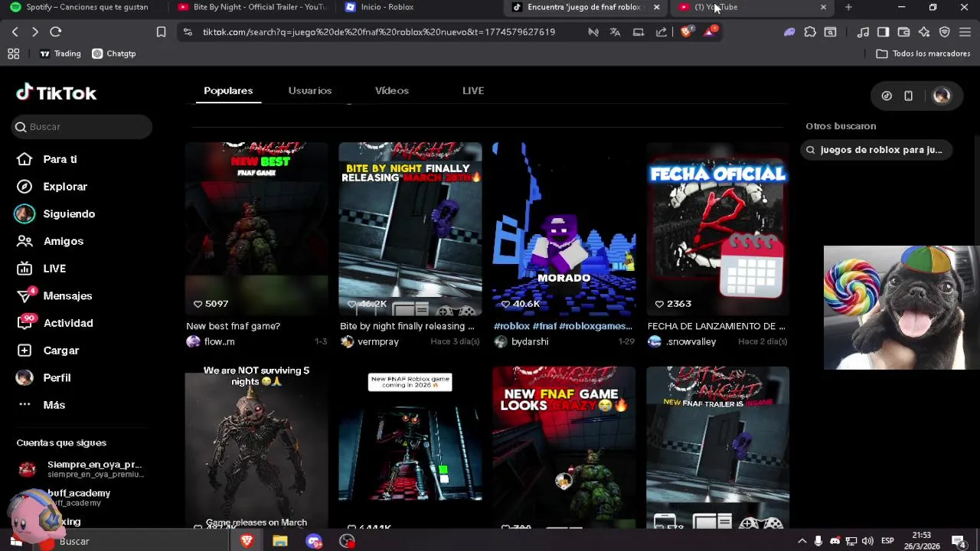Open the FECHA OFICIAL video thumbnail
The image size is (980, 551).
click(717, 229)
